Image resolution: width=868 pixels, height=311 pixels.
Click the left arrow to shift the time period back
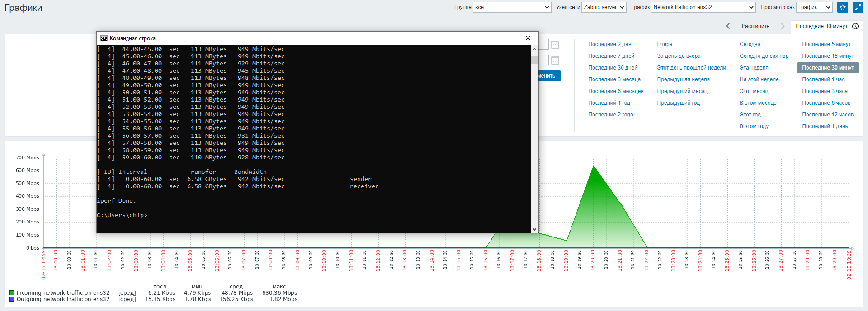pyautogui.click(x=728, y=26)
